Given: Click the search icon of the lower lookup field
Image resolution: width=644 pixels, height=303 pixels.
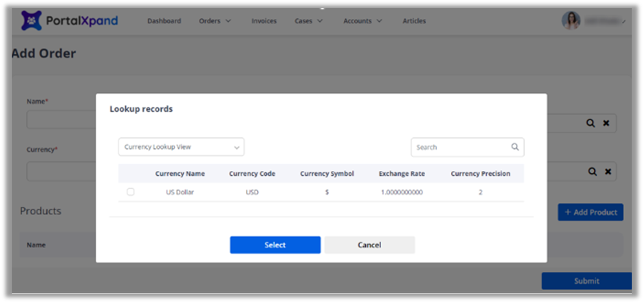Looking at the screenshot, I should 592,171.
